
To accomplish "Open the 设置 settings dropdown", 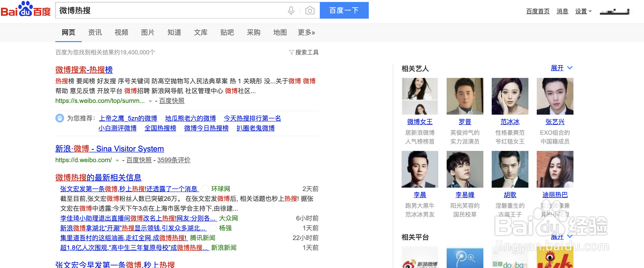I will click(583, 11).
